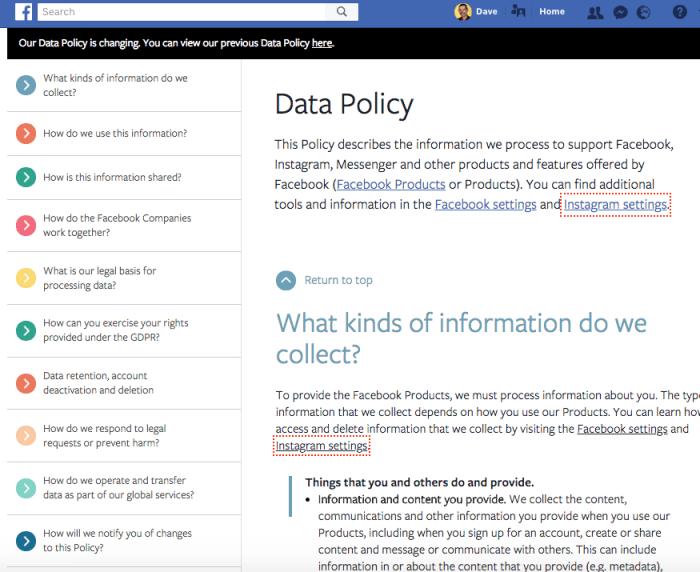Expand 'How is this information shared?'
700x572 pixels.
click(26, 177)
